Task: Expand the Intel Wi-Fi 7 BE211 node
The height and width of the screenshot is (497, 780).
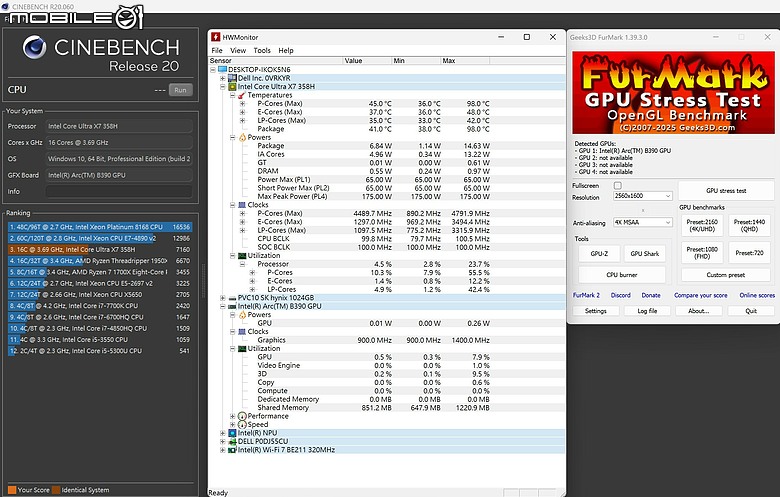Action: pos(223,450)
